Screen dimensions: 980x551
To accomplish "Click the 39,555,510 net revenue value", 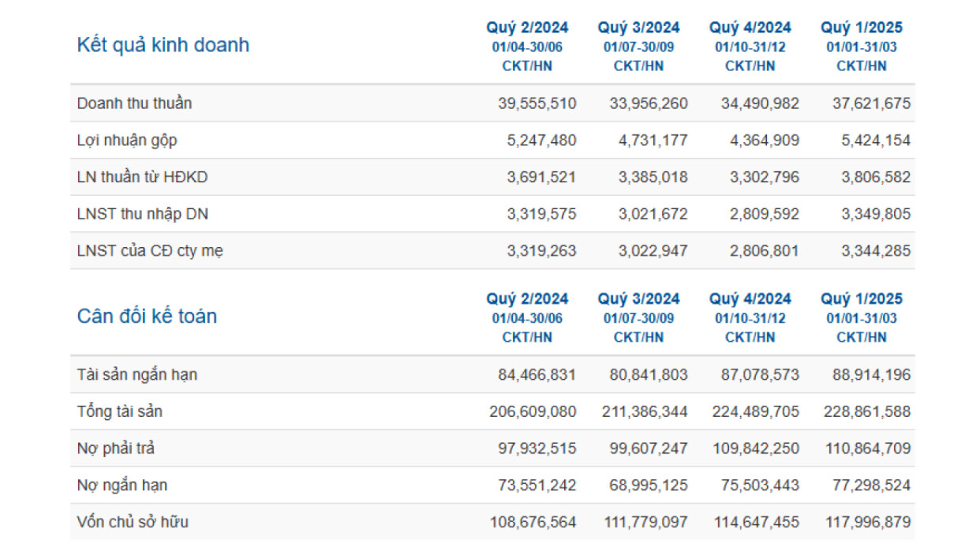I will click(x=537, y=103).
